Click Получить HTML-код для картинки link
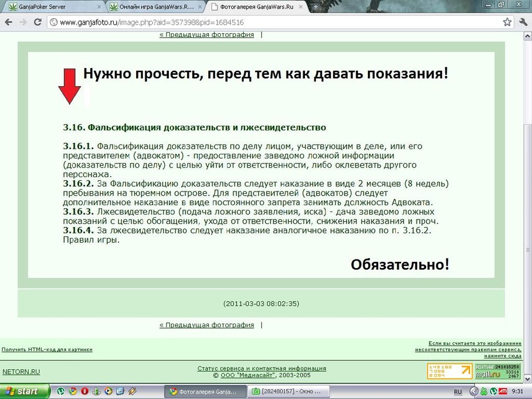Viewport: 532px width, 399px height. [x=47, y=349]
